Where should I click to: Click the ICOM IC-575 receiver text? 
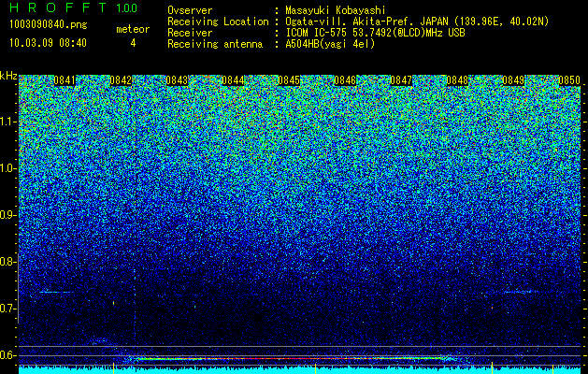click(x=375, y=33)
